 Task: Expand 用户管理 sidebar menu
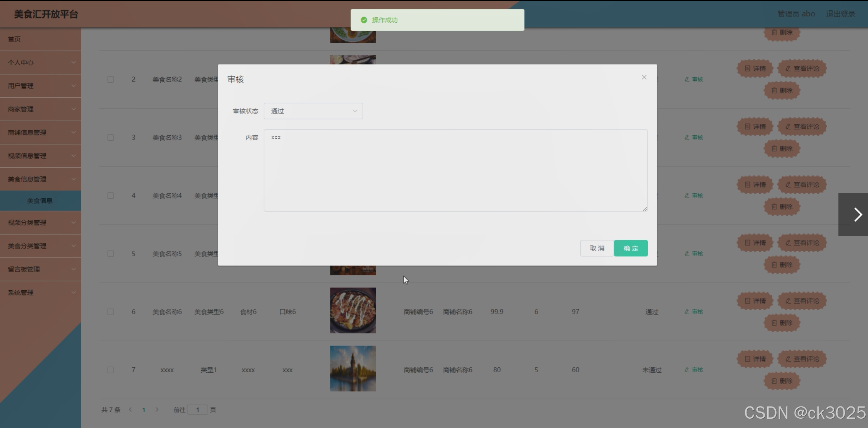click(x=40, y=86)
